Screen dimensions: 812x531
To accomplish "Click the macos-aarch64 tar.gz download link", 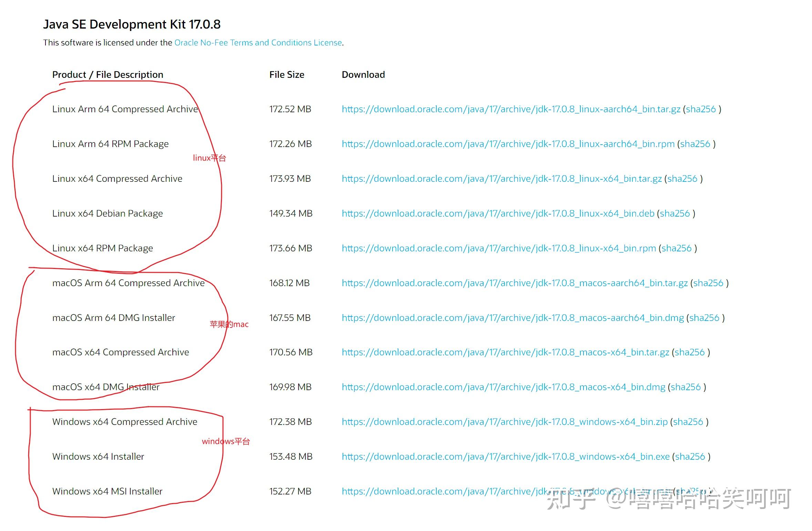I will pyautogui.click(x=514, y=283).
